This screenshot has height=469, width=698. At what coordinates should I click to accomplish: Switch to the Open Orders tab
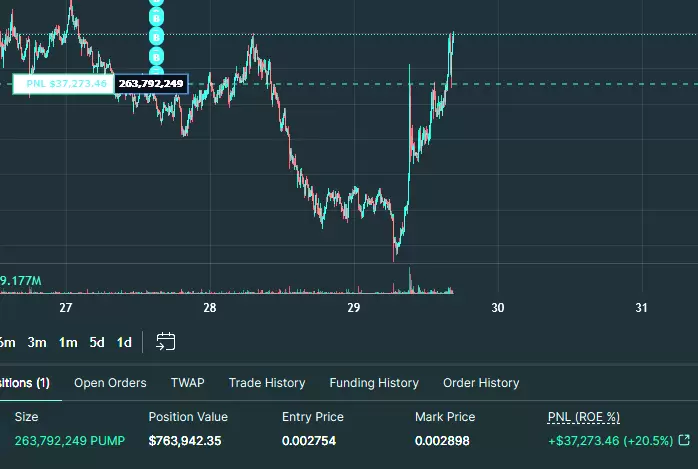110,383
